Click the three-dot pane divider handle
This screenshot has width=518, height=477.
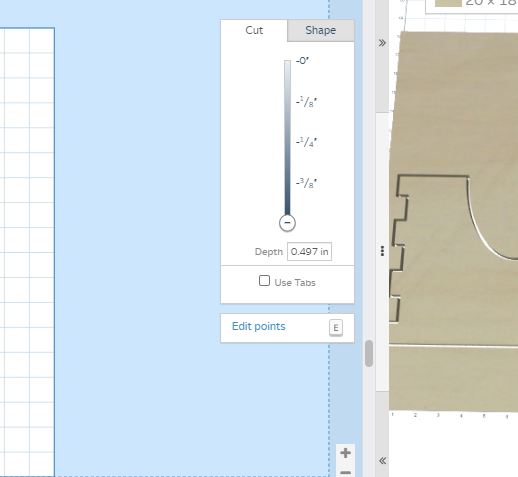coord(382,251)
